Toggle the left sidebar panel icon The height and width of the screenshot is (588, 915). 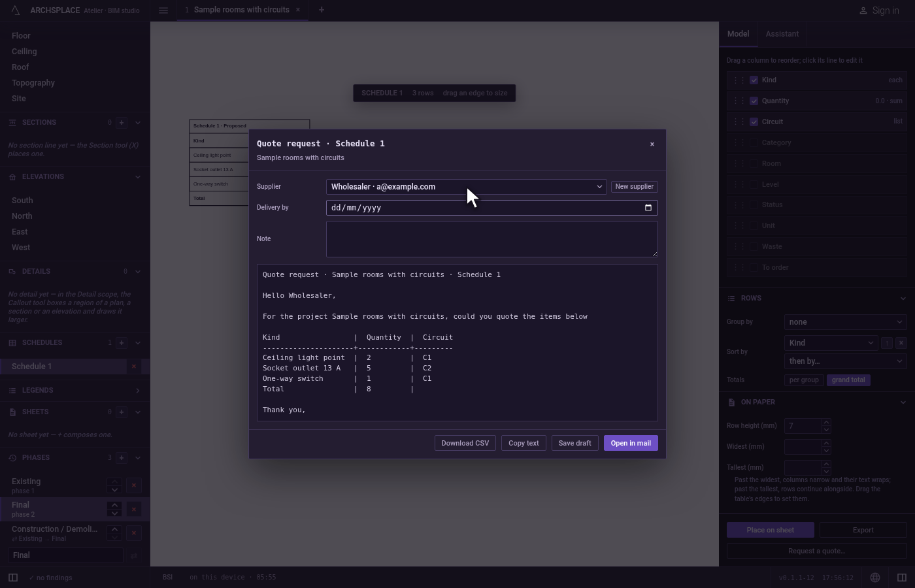(13, 578)
